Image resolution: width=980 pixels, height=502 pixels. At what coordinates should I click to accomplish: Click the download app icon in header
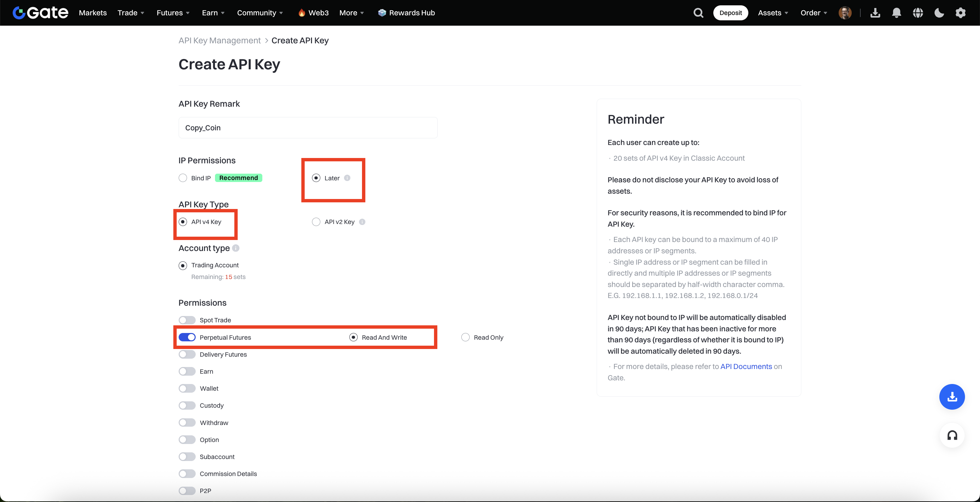pyautogui.click(x=875, y=13)
